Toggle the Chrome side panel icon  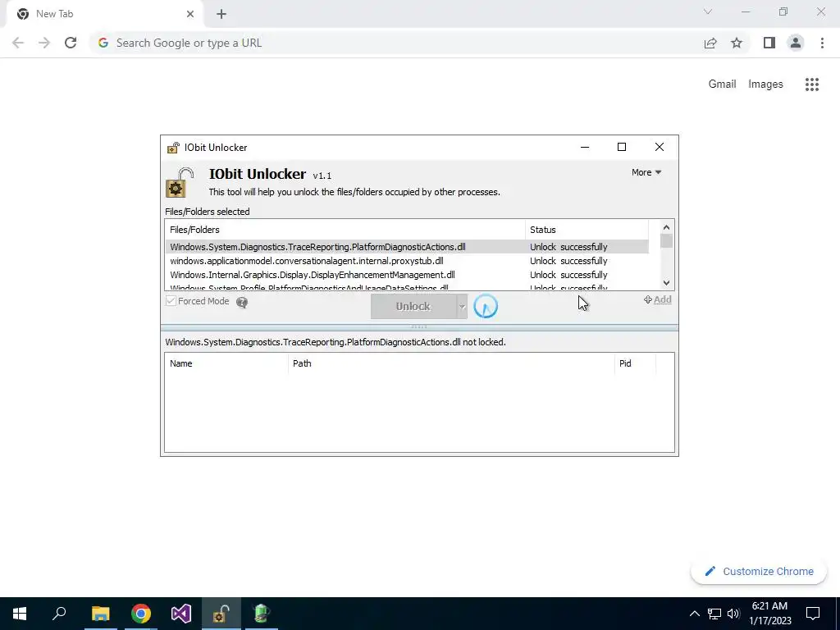(769, 43)
